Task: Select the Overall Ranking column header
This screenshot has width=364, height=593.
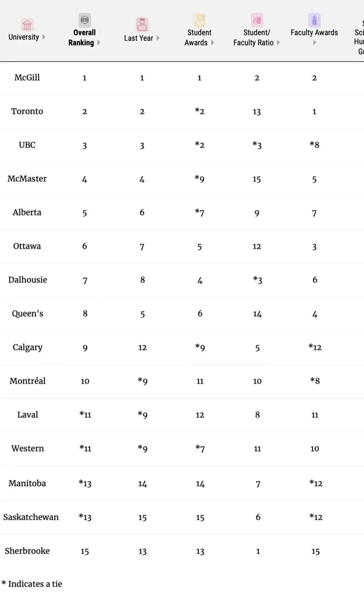Action: tap(84, 37)
